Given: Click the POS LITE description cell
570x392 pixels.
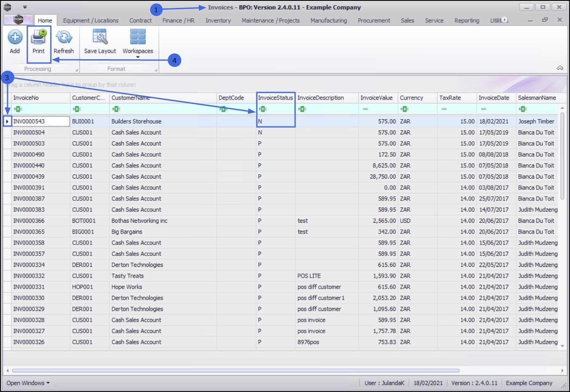Looking at the screenshot, I should 327,276.
